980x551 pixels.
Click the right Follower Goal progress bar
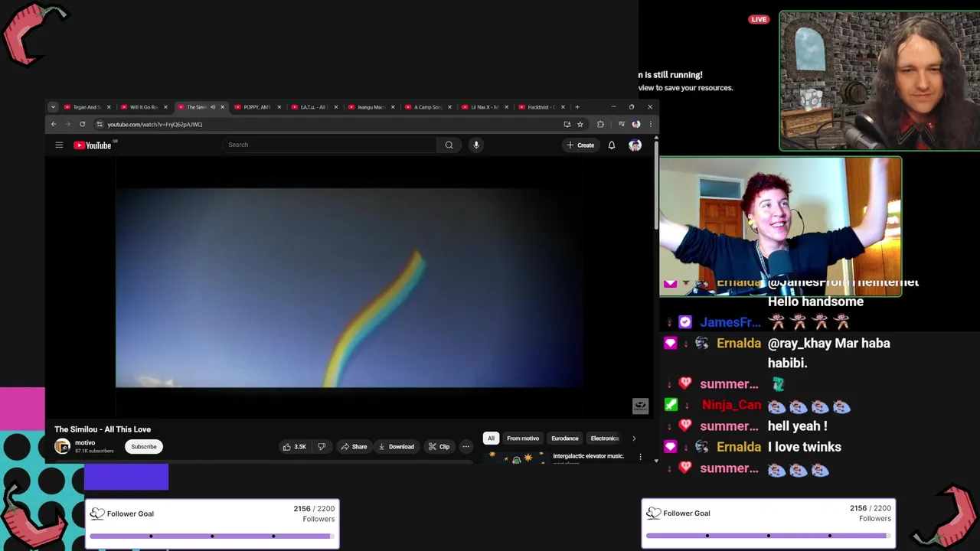pyautogui.click(x=768, y=535)
